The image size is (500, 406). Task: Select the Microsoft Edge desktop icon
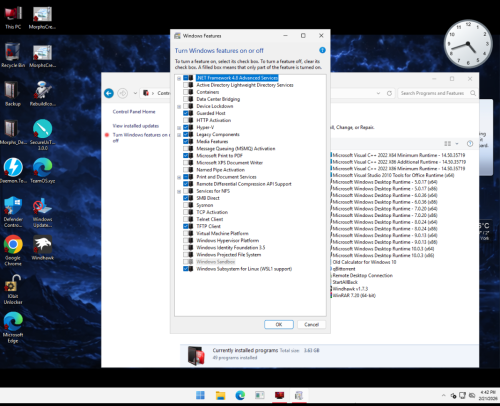point(13,327)
